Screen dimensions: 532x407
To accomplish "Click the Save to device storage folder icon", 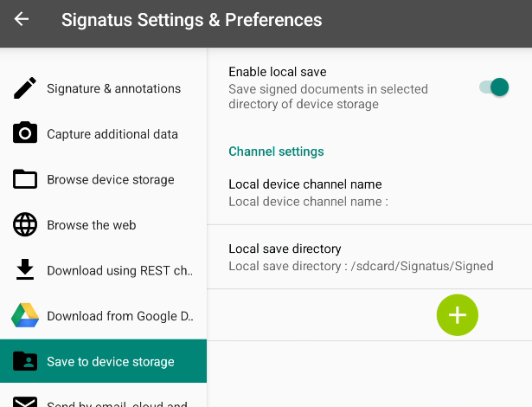I will (x=25, y=361).
